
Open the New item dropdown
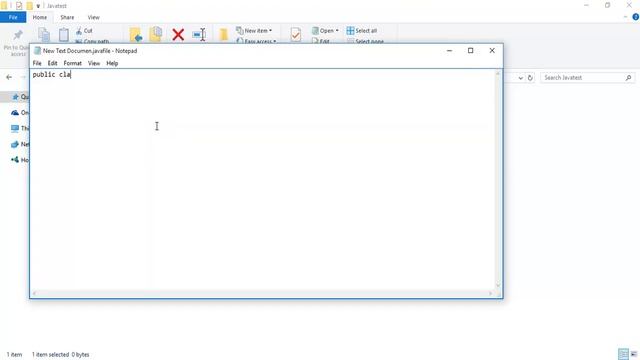(254, 31)
